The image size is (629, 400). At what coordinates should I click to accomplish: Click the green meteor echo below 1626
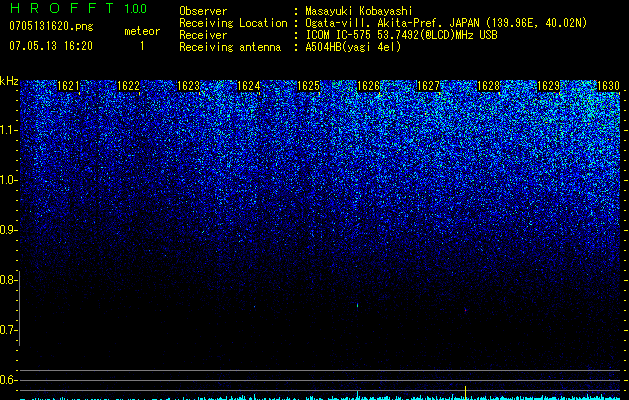[x=357, y=305]
